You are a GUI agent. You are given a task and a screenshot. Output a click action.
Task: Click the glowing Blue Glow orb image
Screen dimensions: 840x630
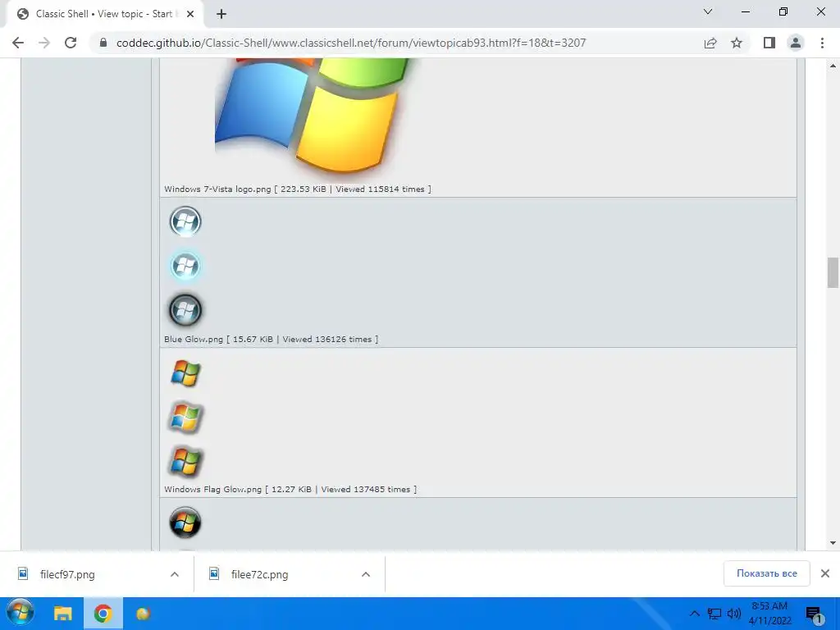tap(185, 266)
